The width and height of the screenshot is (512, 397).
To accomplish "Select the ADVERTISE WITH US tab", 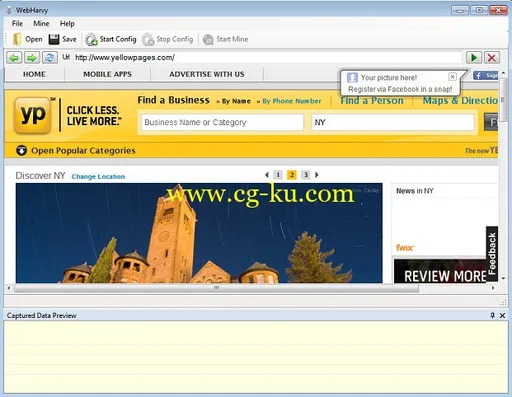I will 207,74.
